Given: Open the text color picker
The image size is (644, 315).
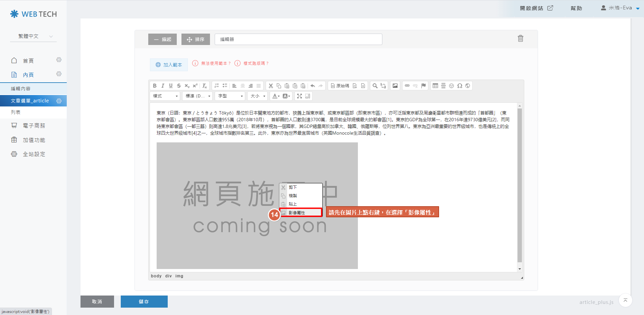Looking at the screenshot, I should pyautogui.click(x=275, y=96).
